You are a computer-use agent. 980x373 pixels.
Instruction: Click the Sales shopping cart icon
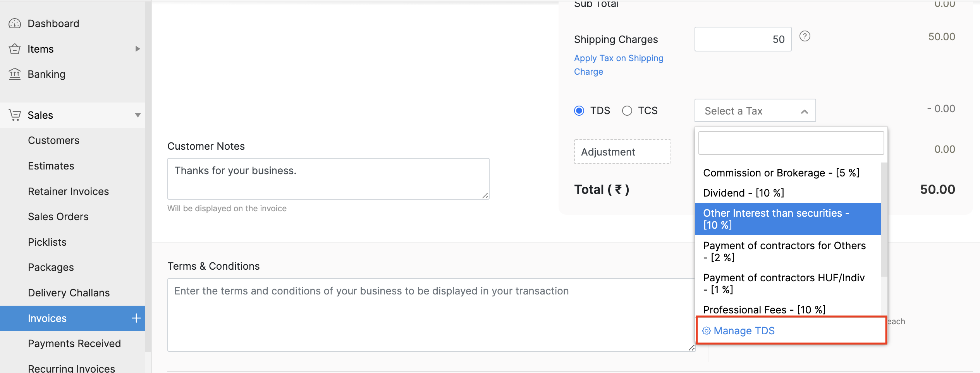15,115
